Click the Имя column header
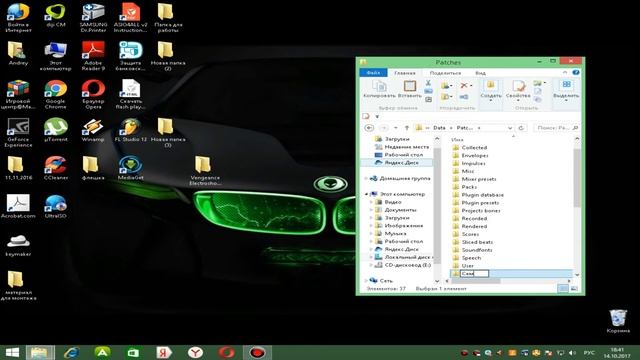 [x=458, y=140]
